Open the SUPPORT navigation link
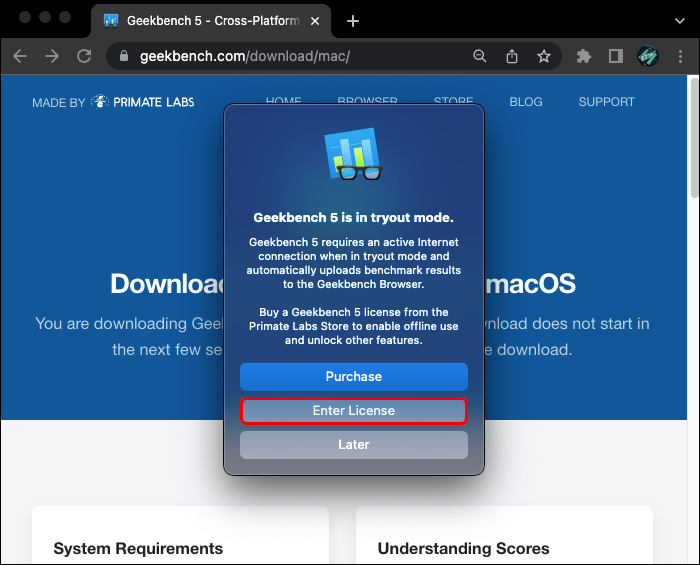Screen dimensions: 700x565 [x=606, y=102]
